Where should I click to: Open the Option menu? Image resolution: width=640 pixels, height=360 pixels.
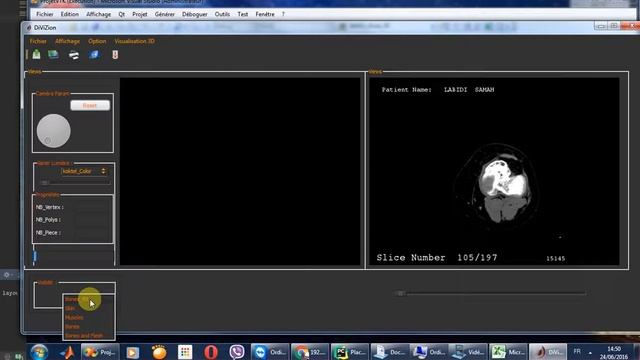coord(97,41)
